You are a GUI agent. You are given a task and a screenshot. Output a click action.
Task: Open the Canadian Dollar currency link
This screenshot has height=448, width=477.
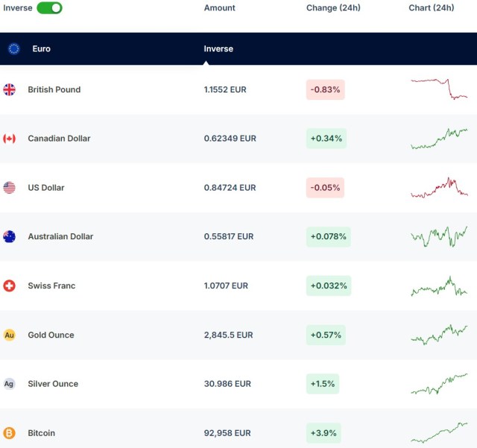(x=59, y=139)
